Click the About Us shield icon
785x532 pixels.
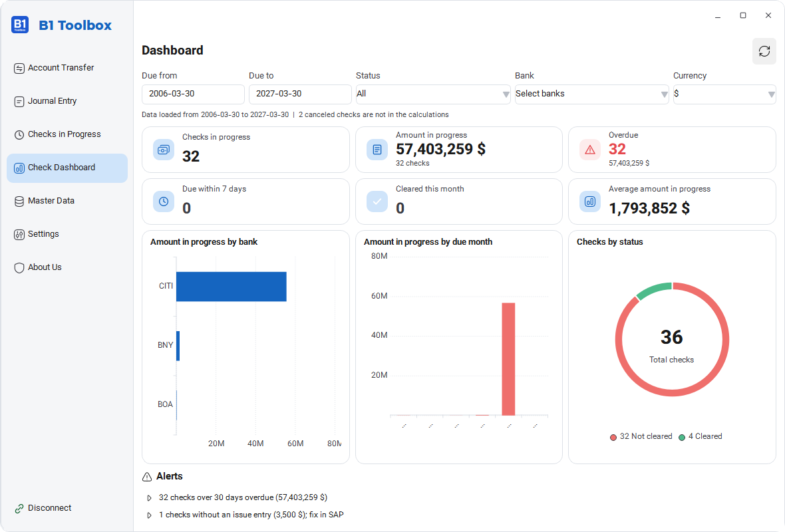pyautogui.click(x=19, y=268)
